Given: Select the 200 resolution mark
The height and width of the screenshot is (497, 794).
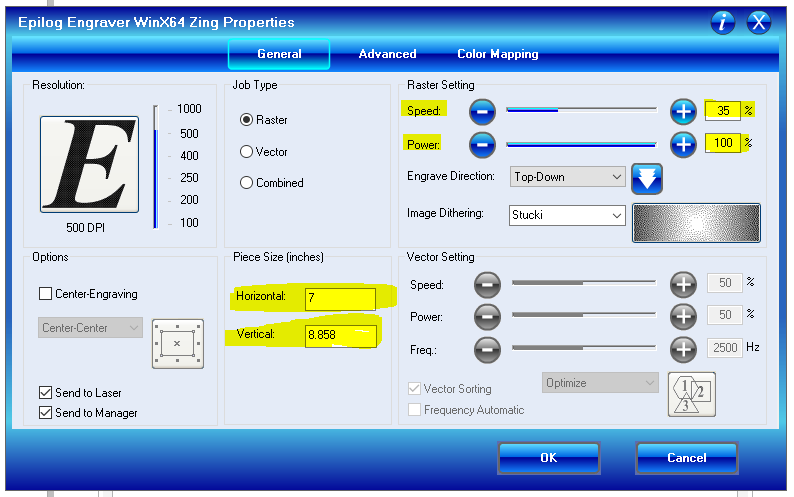Looking at the screenshot, I should (189, 200).
